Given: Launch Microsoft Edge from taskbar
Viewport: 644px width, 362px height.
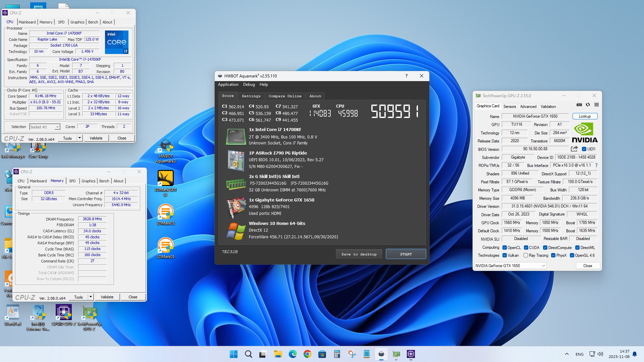Looking at the screenshot, I should click(x=292, y=354).
